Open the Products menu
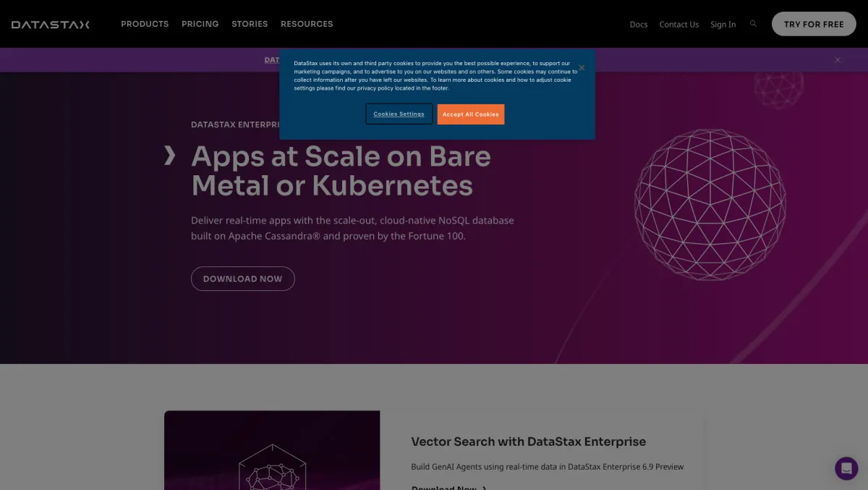868x490 pixels. pos(145,24)
